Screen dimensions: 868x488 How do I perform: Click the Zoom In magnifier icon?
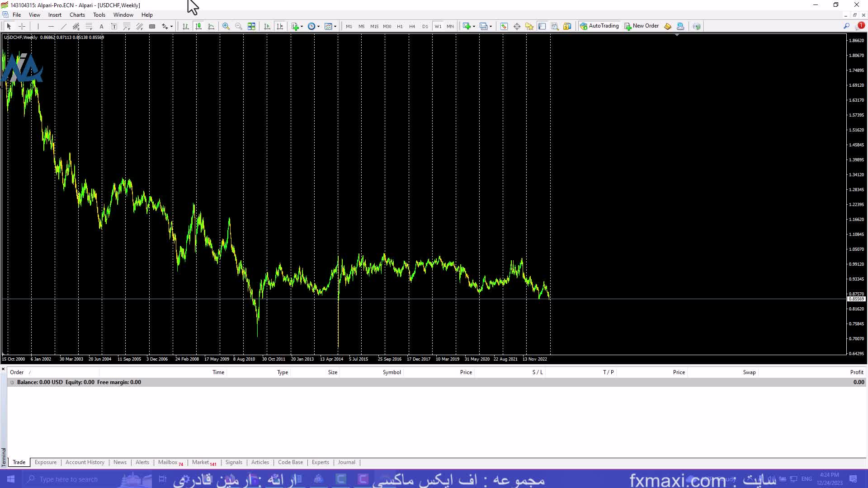(x=226, y=26)
